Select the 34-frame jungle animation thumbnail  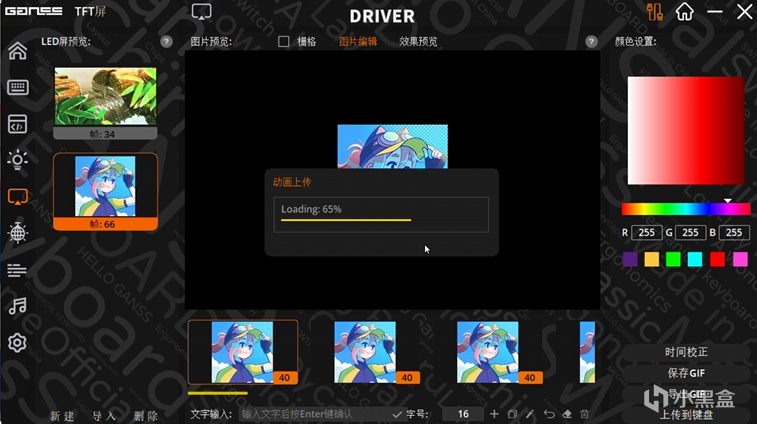point(105,103)
